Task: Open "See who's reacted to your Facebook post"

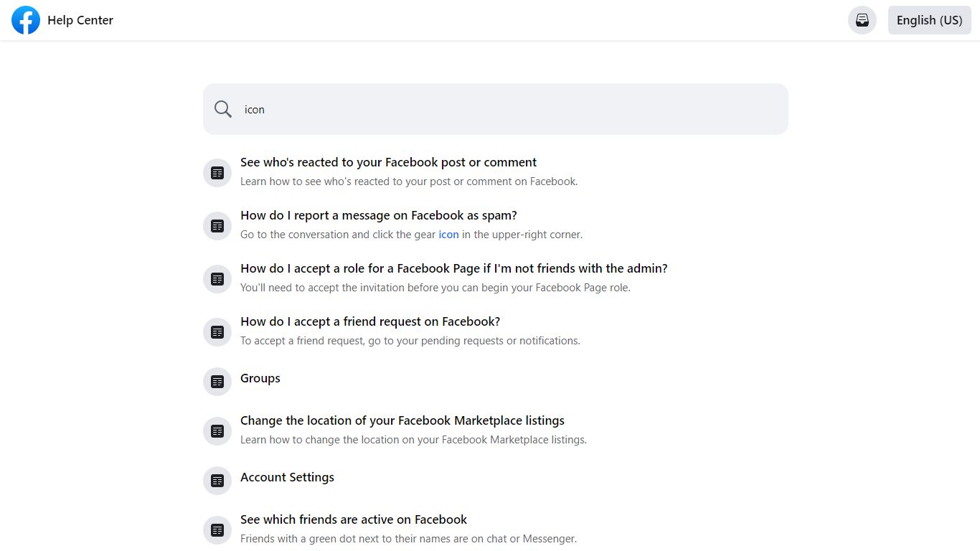Action: pos(388,162)
